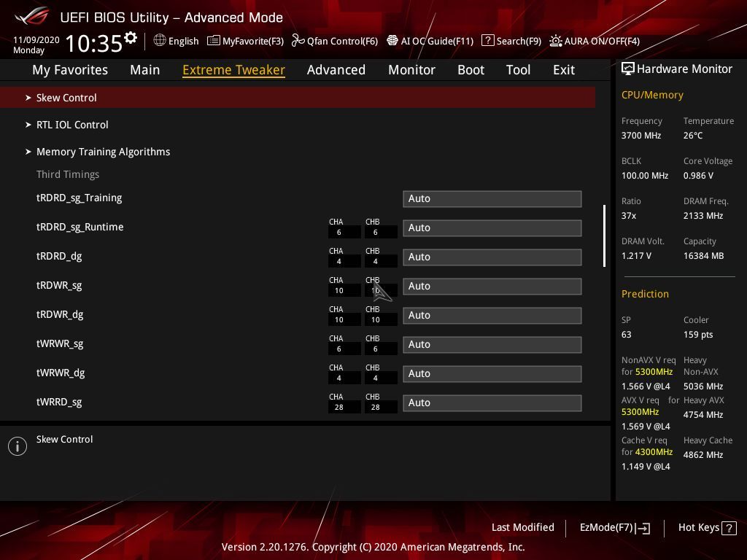
Task: Click the settings list scrollbar
Action: pyautogui.click(x=604, y=236)
